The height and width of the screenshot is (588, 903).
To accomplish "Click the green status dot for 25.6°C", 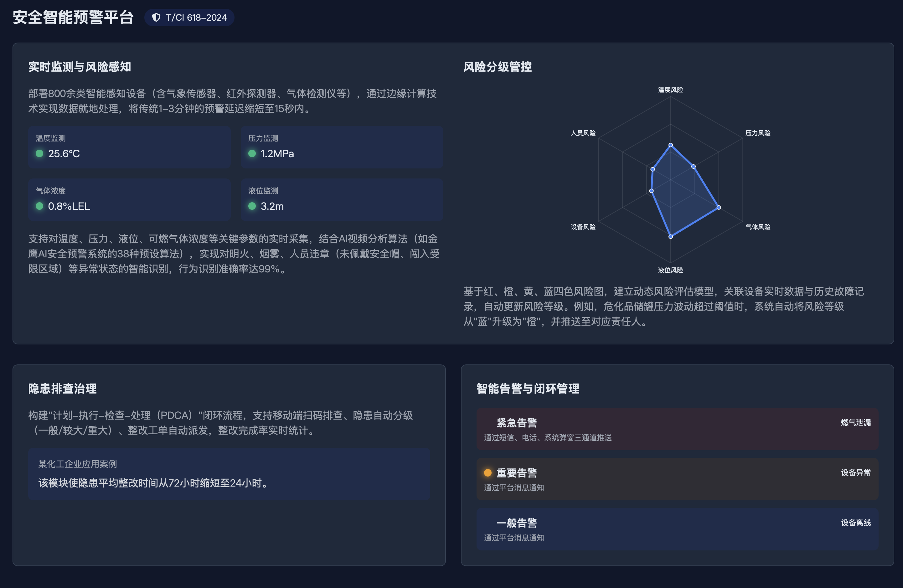I will point(39,153).
